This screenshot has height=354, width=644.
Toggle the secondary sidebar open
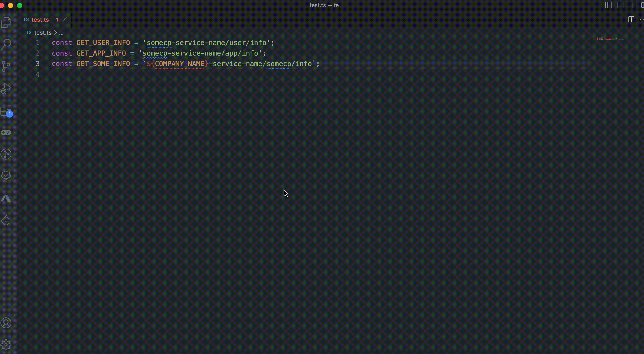(632, 5)
